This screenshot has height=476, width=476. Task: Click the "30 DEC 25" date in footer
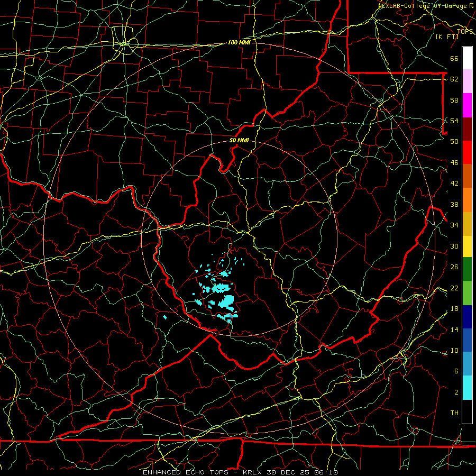click(289, 472)
